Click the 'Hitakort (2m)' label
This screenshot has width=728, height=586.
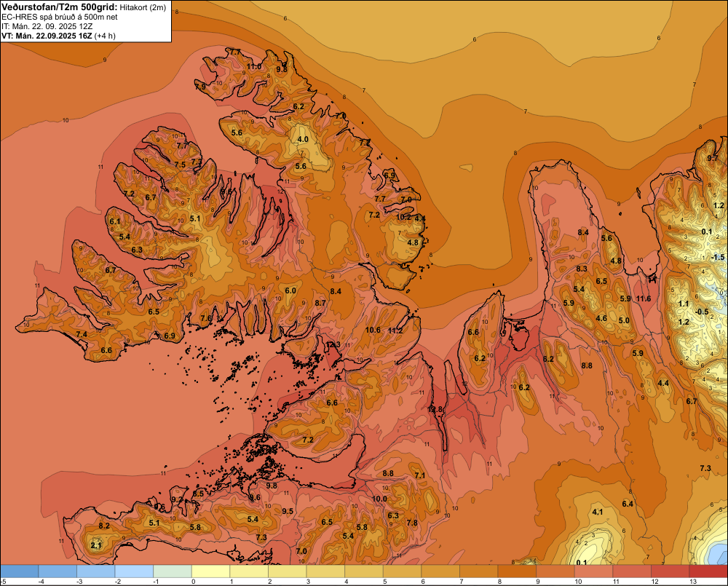143,7
